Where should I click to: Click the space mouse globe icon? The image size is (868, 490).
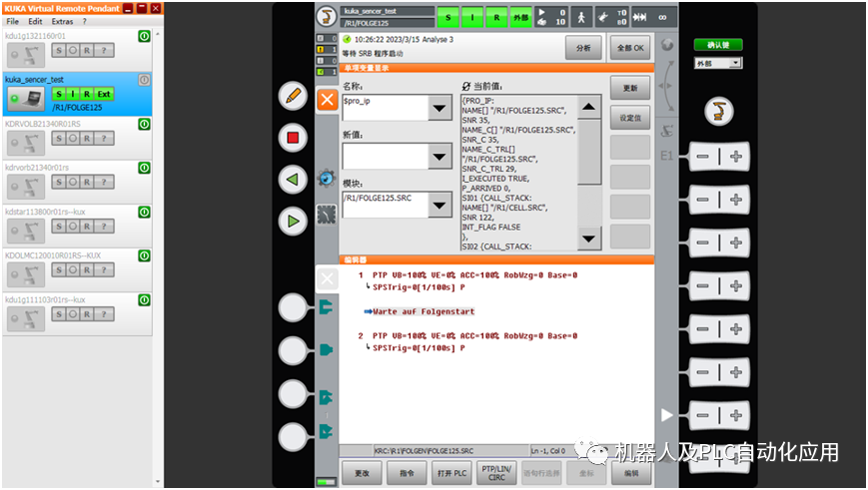pos(667,45)
